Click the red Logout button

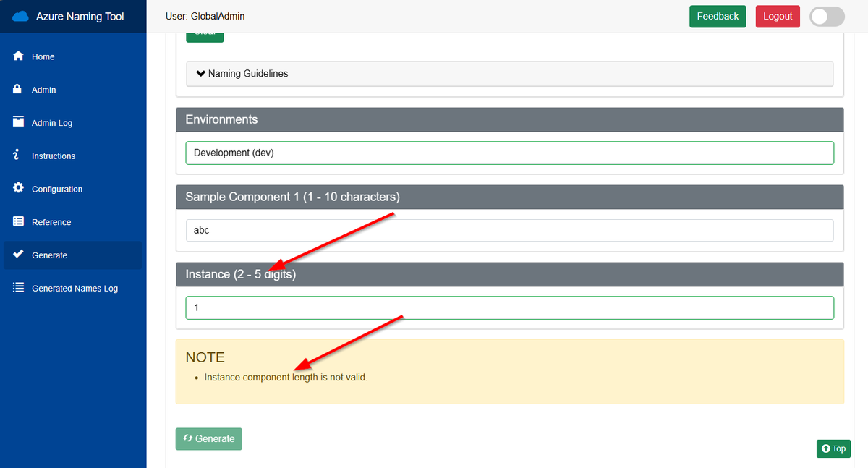coord(778,16)
